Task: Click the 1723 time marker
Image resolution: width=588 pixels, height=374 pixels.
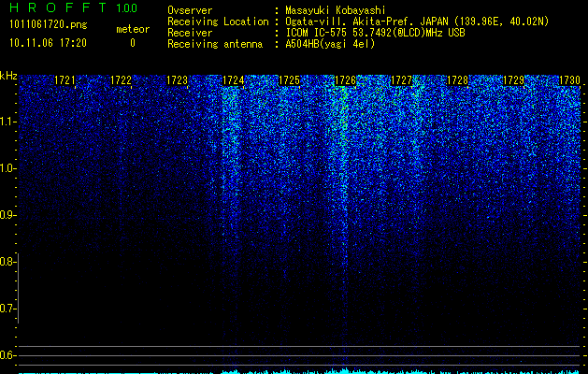Action: [x=177, y=80]
